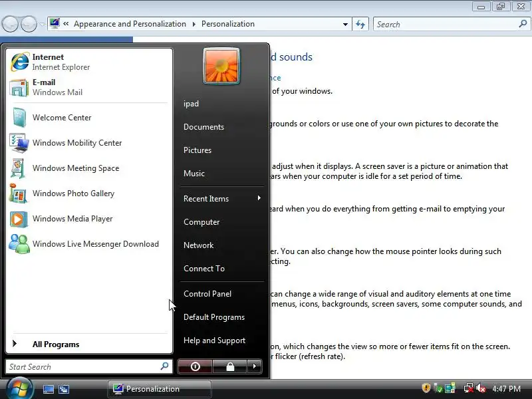
Task: Click Personalization taskbar button
Action: click(x=160, y=389)
